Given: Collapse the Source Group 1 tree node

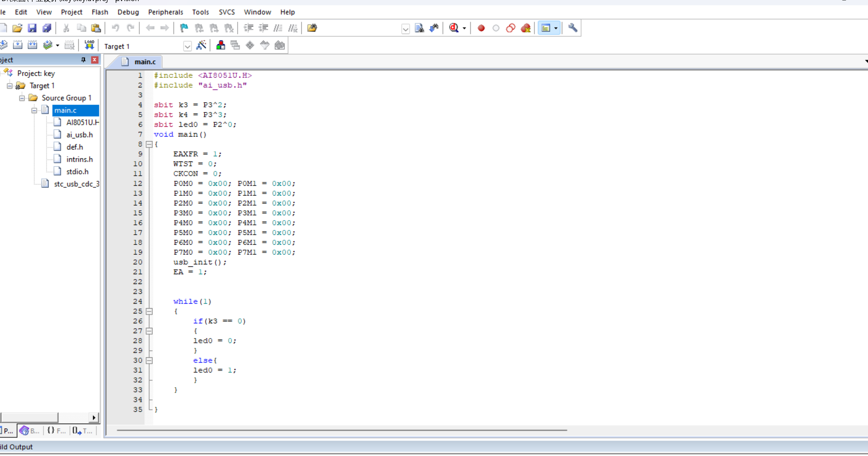Looking at the screenshot, I should (x=22, y=98).
